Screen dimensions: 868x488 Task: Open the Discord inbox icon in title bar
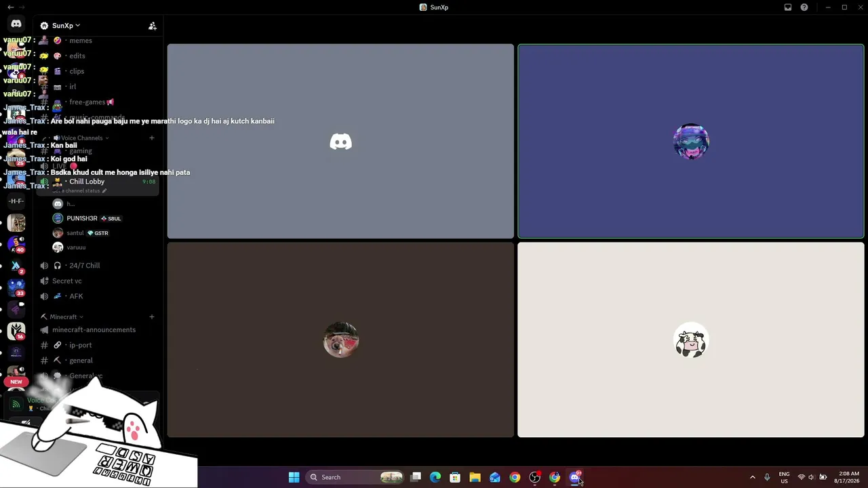point(788,7)
